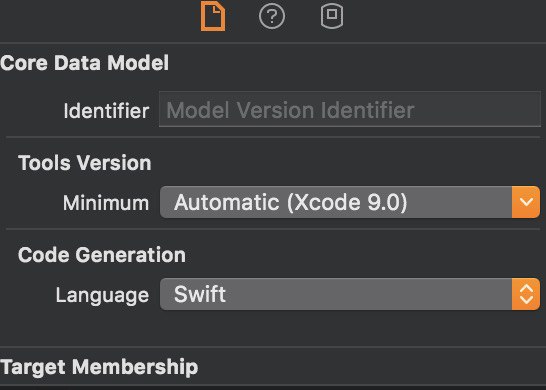Viewport: 546px width, 390px height.
Task: Click the question mark circle icon
Action: click(x=272, y=16)
